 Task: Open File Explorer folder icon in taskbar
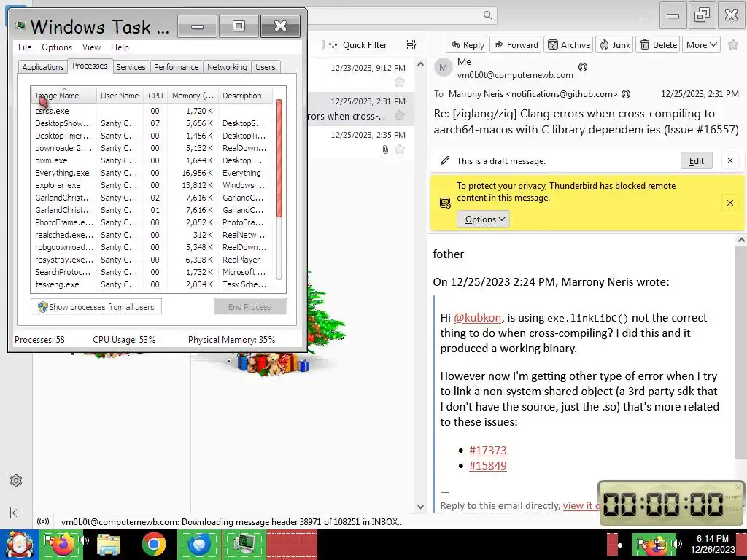tap(109, 545)
